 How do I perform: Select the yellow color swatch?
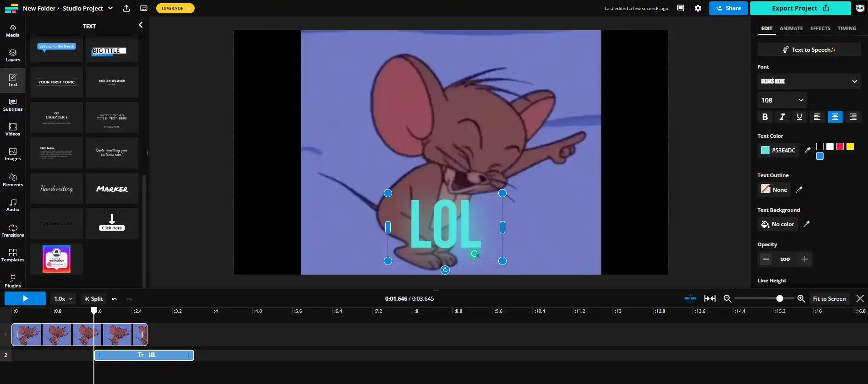[850, 146]
